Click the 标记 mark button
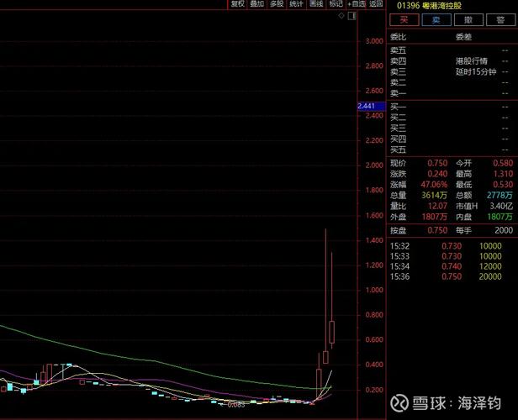Viewport: 518px width, 420px height. [x=336, y=4]
